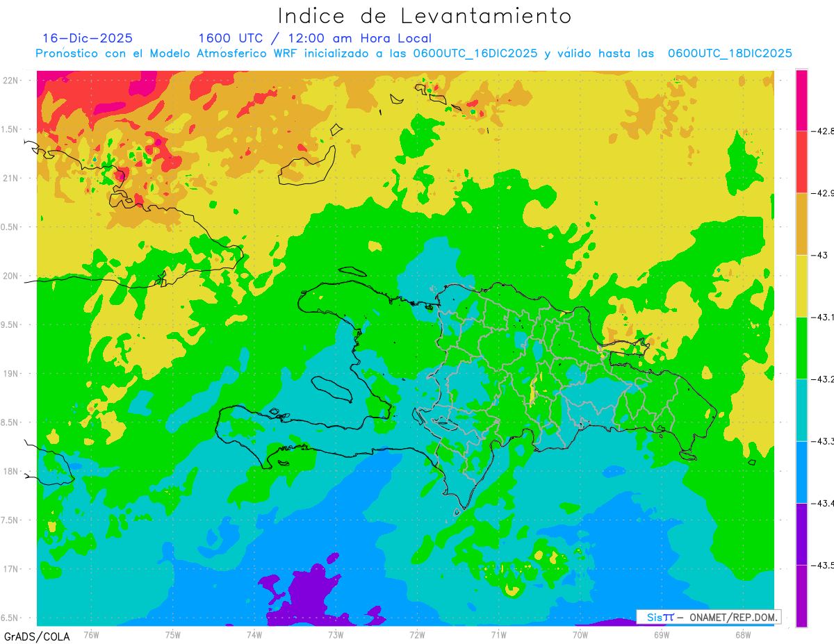
Task: Click the magenta swatch at the legend top
Action: [801, 100]
